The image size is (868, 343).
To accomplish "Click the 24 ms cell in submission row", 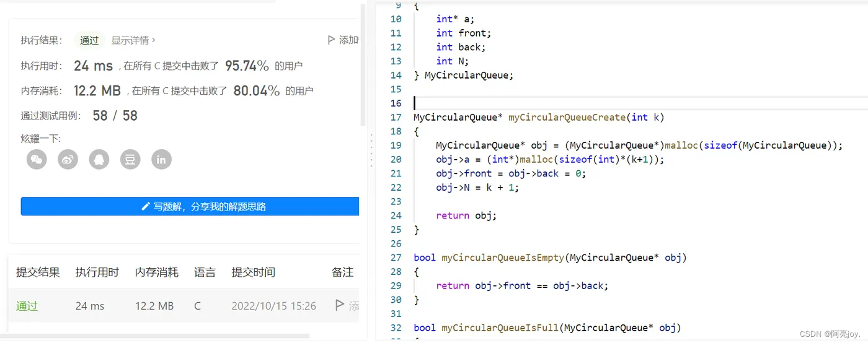I will click(x=91, y=306).
